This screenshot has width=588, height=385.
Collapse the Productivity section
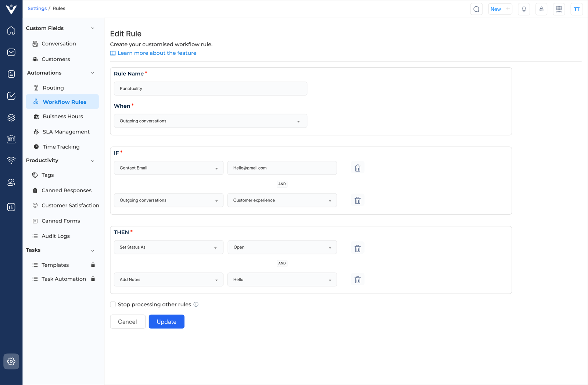coord(93,161)
